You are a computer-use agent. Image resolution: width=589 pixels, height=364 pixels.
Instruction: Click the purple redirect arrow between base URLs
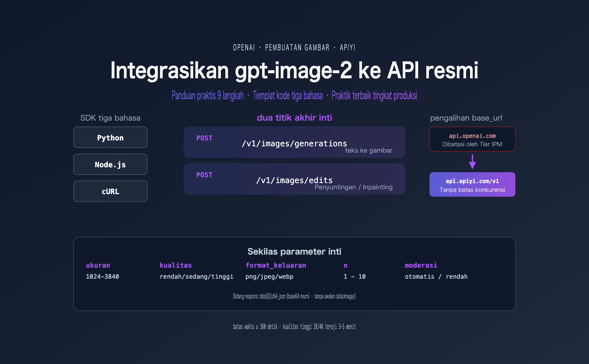pyautogui.click(x=472, y=161)
